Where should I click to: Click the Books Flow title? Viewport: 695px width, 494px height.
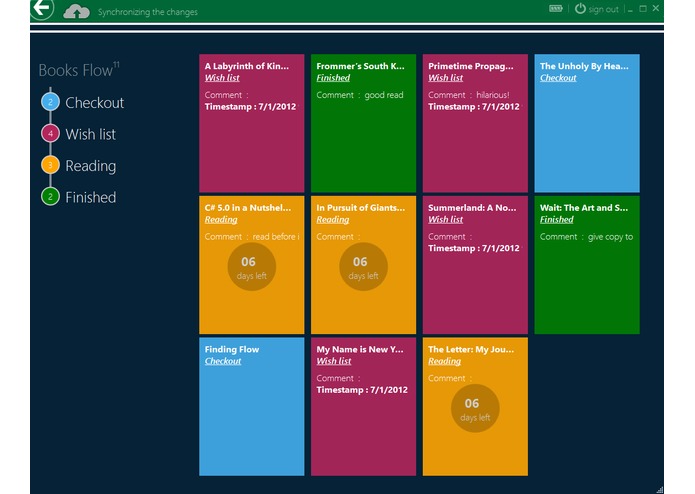coord(79,70)
